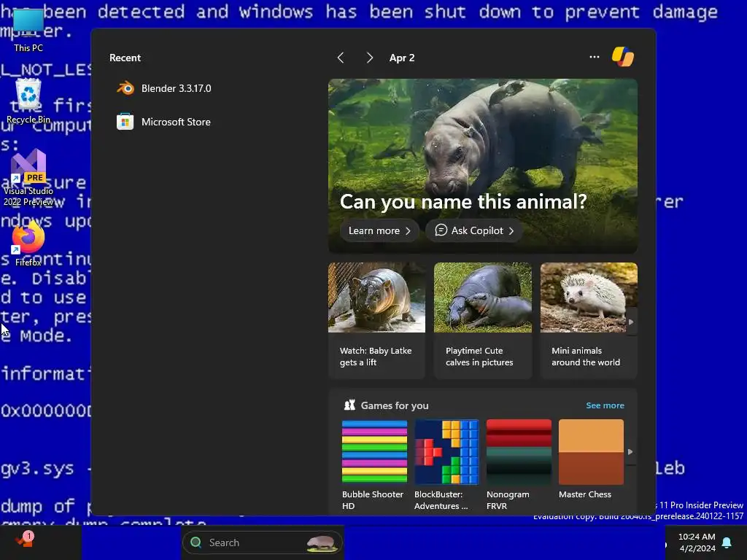Click the Recent heading

[125, 58]
